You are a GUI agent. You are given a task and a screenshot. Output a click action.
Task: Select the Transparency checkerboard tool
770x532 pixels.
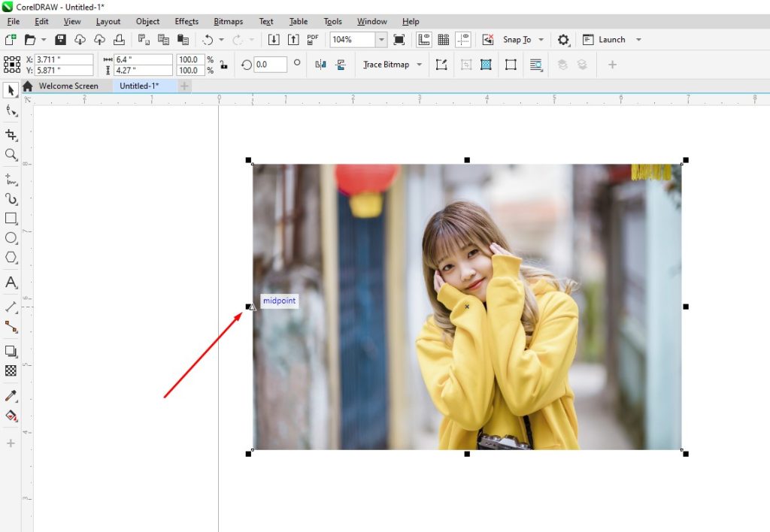point(11,370)
